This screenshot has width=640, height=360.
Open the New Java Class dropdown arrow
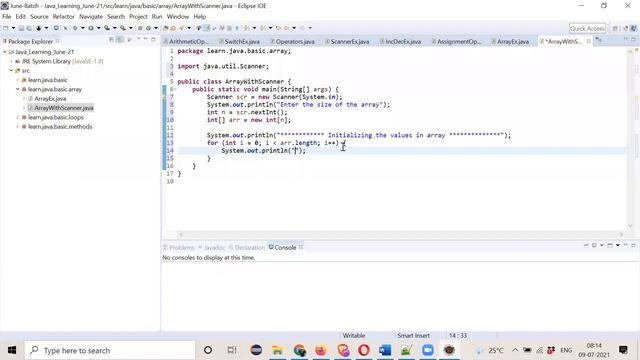click(x=156, y=28)
